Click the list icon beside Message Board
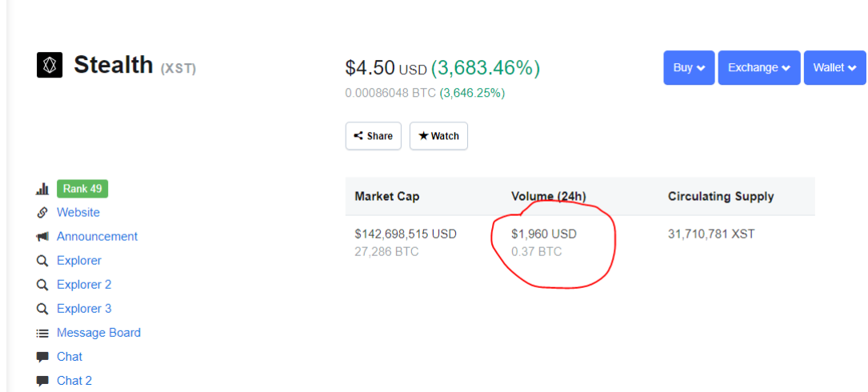 point(42,334)
